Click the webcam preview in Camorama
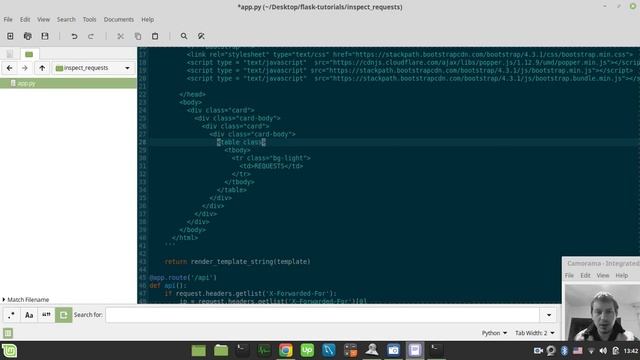640x360 pixels. [x=602, y=312]
